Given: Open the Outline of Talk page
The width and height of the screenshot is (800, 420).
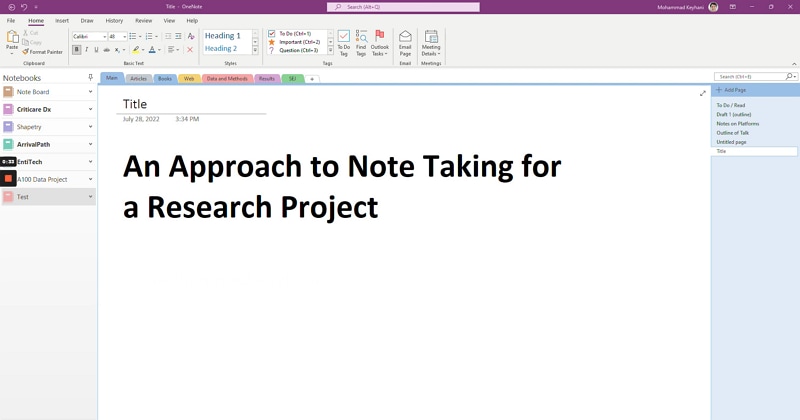Looking at the screenshot, I should pos(733,133).
